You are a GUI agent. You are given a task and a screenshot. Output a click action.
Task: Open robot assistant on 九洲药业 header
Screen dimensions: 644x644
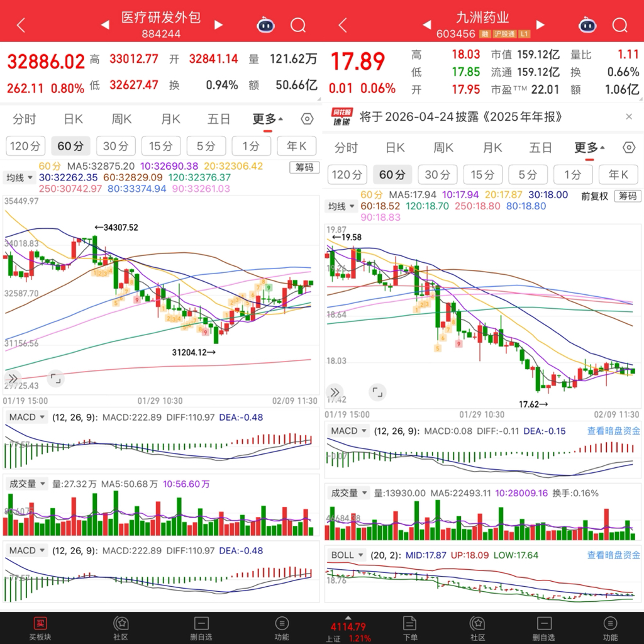click(x=588, y=25)
